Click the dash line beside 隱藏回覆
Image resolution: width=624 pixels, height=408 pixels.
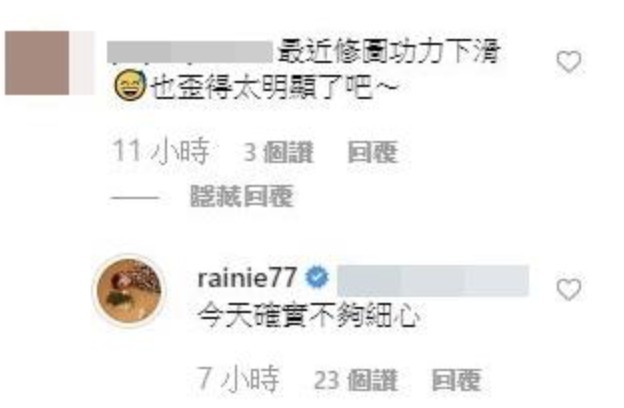135,197
